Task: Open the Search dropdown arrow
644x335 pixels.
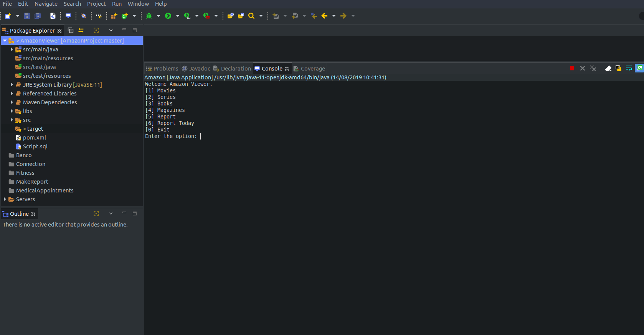Action: tap(261, 16)
